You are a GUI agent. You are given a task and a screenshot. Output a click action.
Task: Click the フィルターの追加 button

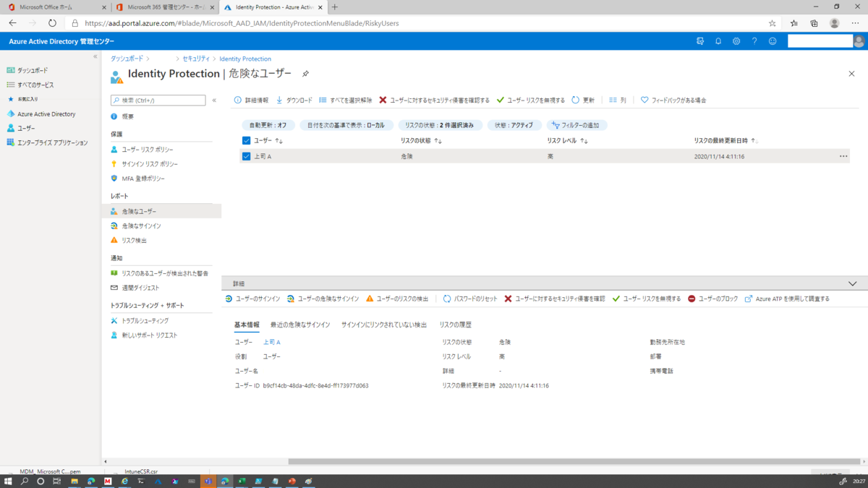tap(577, 125)
